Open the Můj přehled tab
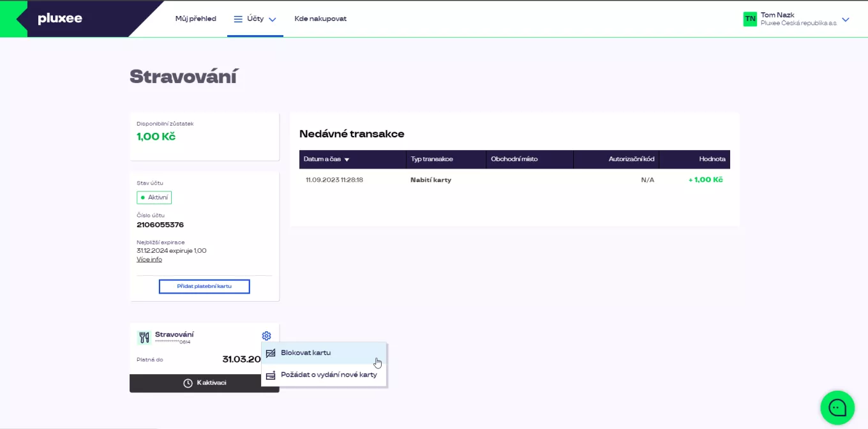Image resolution: width=868 pixels, height=429 pixels. pos(196,19)
